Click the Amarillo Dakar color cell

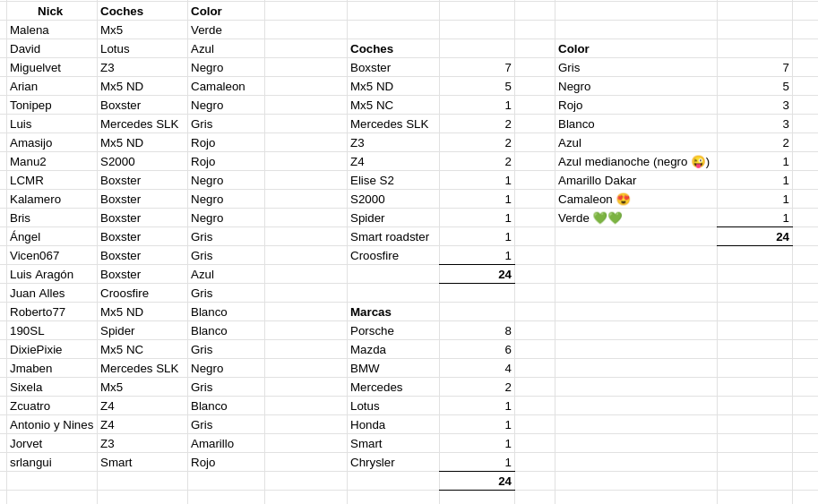click(636, 180)
